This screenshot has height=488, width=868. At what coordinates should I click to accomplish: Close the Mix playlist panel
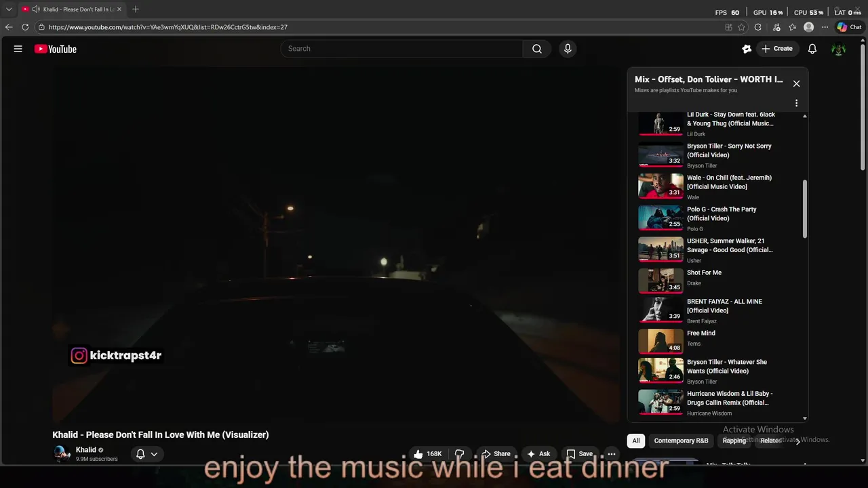click(x=797, y=83)
